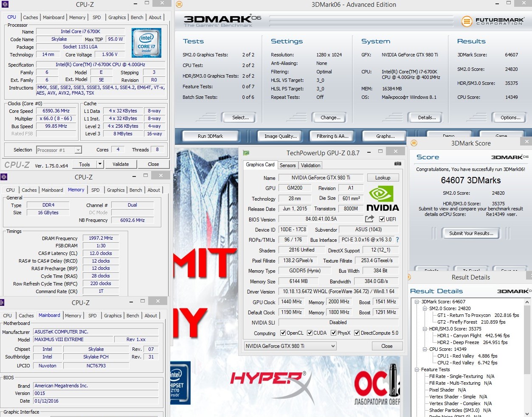
Task: Click the Run 3DMark button
Action: pos(210,136)
